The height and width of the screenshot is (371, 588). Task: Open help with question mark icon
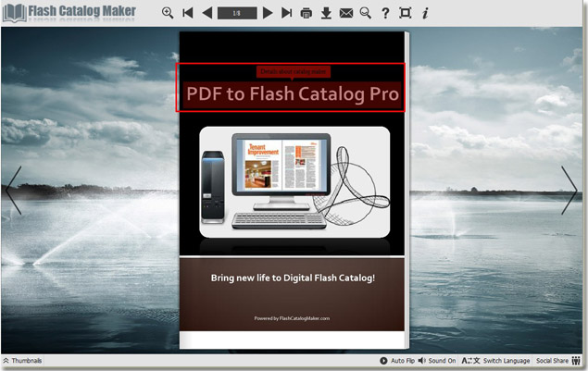[385, 13]
